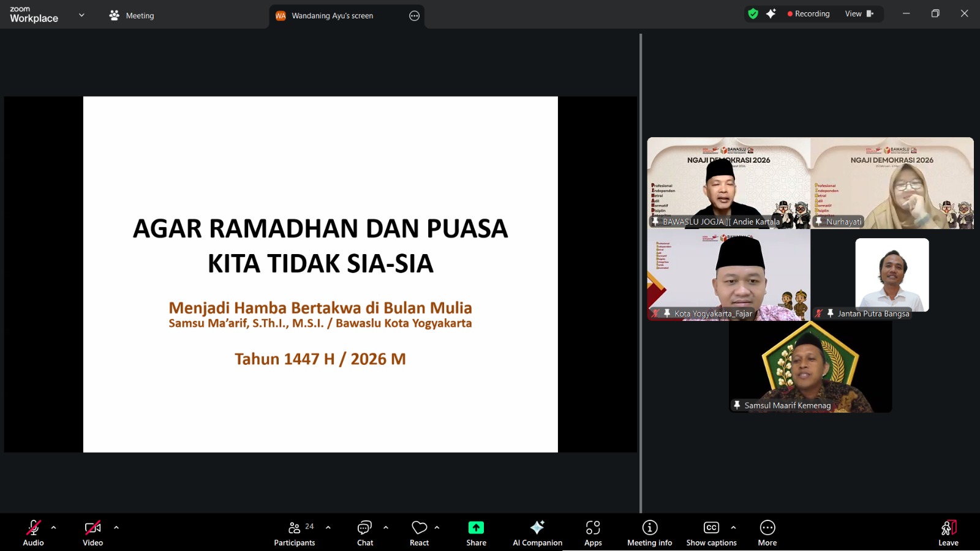Share your screen
The image size is (980, 551).
[475, 531]
